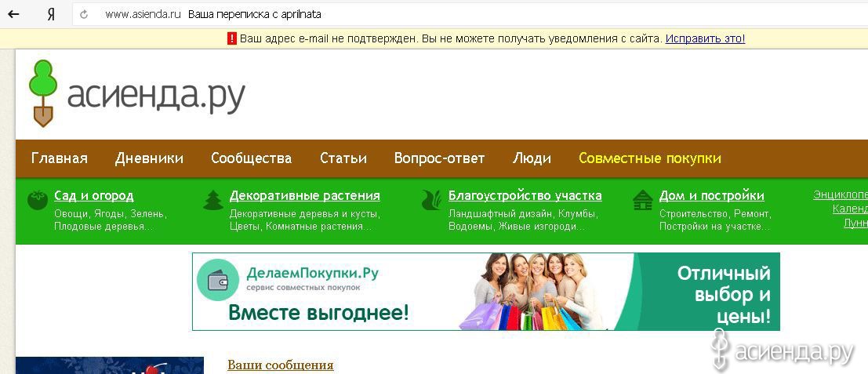Open the Вопрос-ответ menu item
The width and height of the screenshot is (868, 374).
click(x=440, y=158)
